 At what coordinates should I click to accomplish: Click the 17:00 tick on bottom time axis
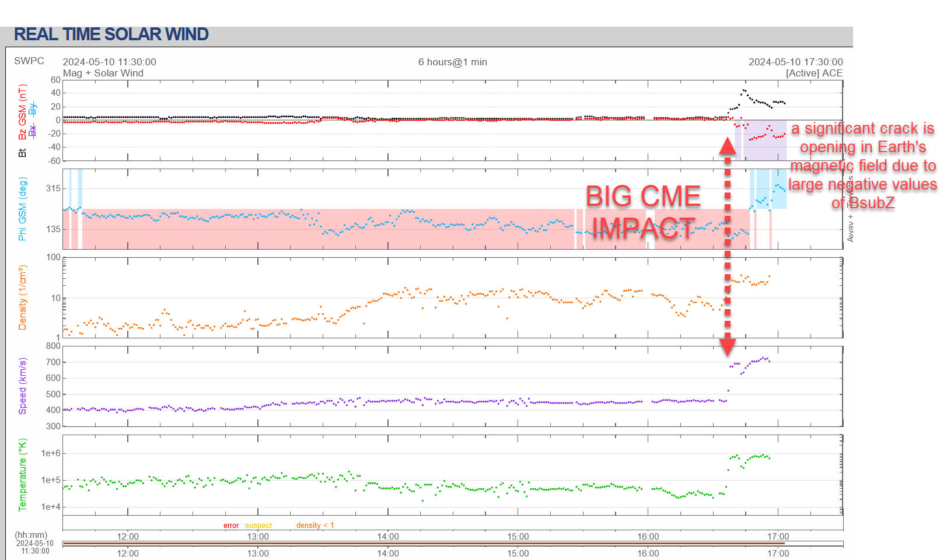point(778,553)
